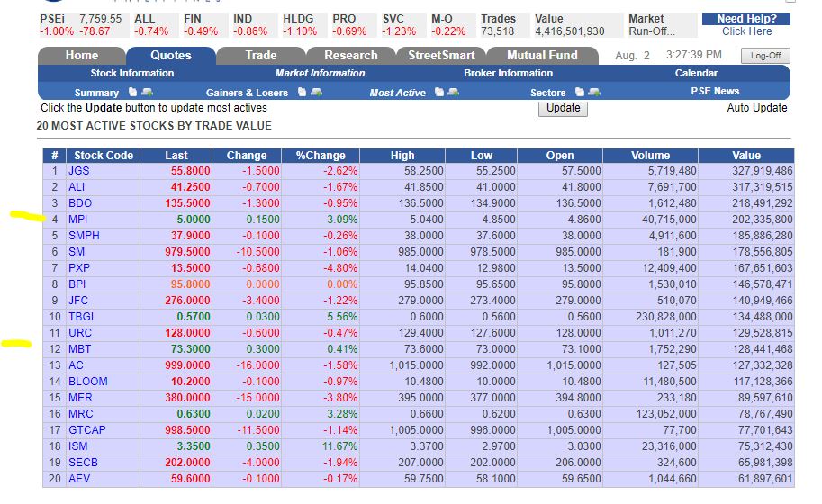Screen dimensions: 822x504
Task: Click the document icon beside Summary
Action: 132,92
